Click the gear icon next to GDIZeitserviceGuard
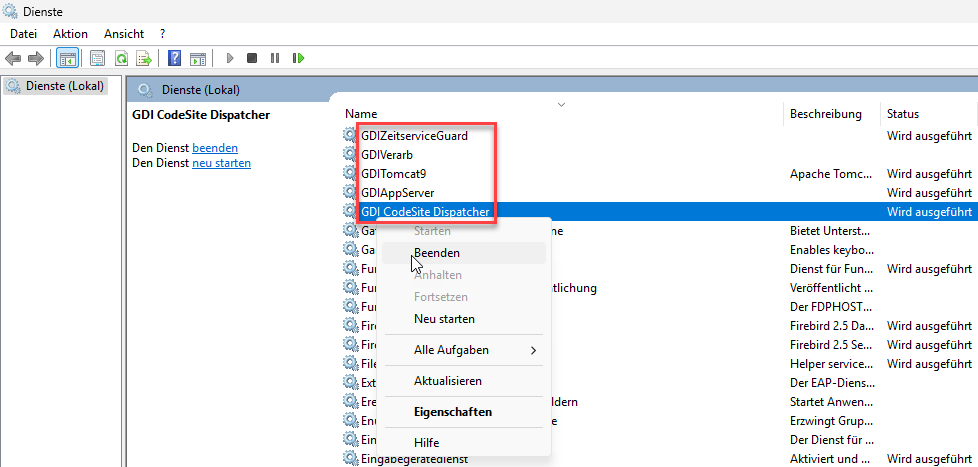The height and width of the screenshot is (467, 978). point(351,135)
